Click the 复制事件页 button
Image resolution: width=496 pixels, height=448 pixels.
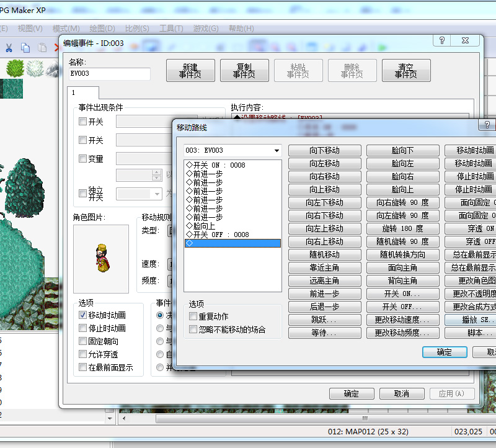pyautogui.click(x=244, y=70)
